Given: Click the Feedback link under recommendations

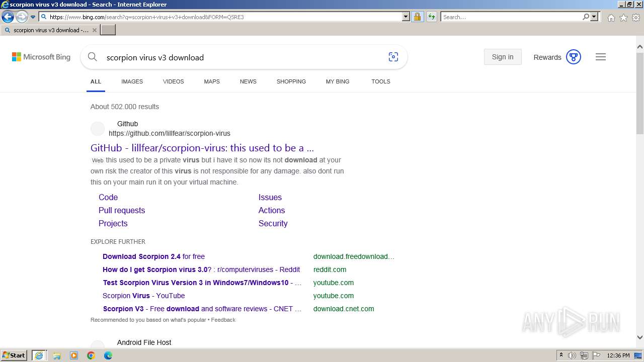Looking at the screenshot, I should 223,320.
